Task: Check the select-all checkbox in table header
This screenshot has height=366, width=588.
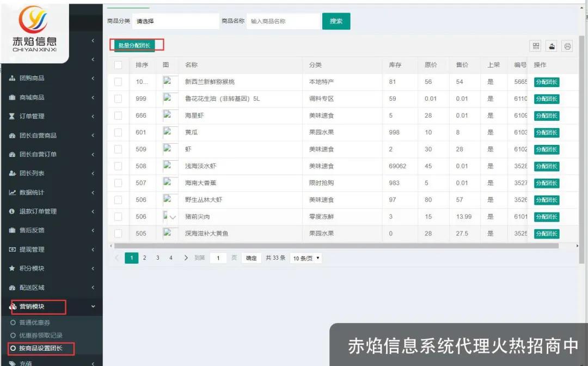Action: (x=118, y=65)
